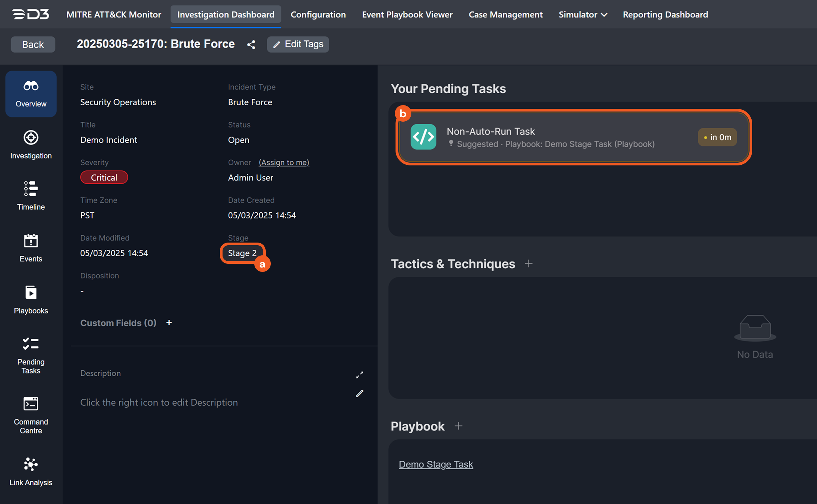Launch the Command Centre view
This screenshot has width=817, height=504.
click(x=31, y=415)
